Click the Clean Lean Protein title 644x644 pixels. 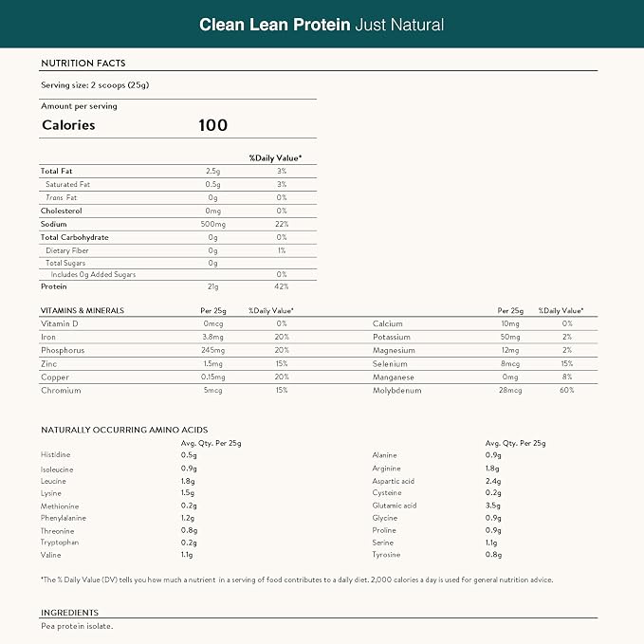tap(322, 25)
